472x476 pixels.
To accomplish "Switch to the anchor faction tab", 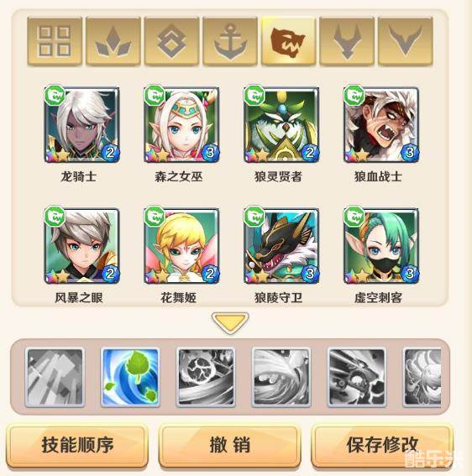I will click(x=230, y=42).
